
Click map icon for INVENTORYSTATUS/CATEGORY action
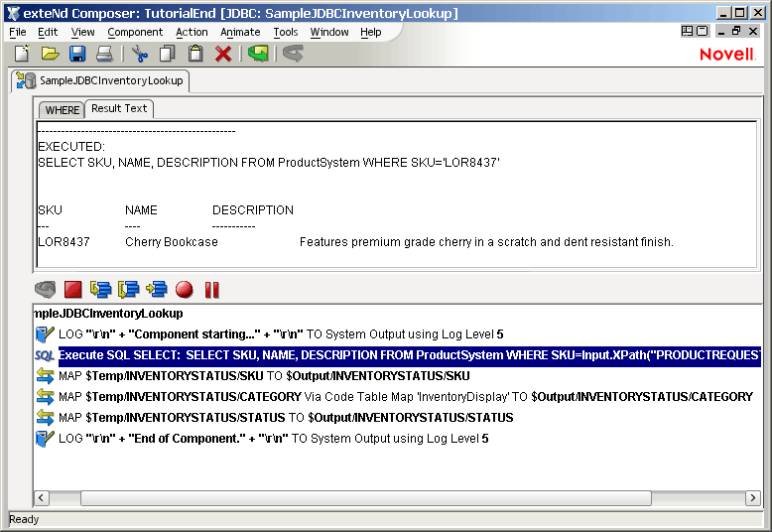(x=45, y=397)
